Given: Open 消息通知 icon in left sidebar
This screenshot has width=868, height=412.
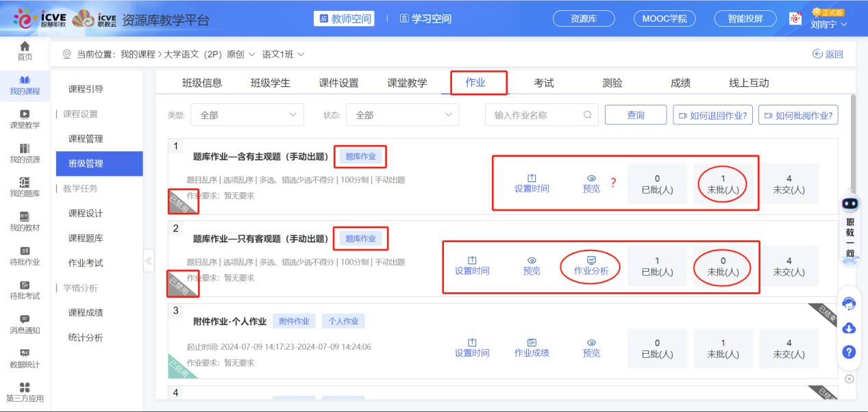Looking at the screenshot, I should click(25, 319).
